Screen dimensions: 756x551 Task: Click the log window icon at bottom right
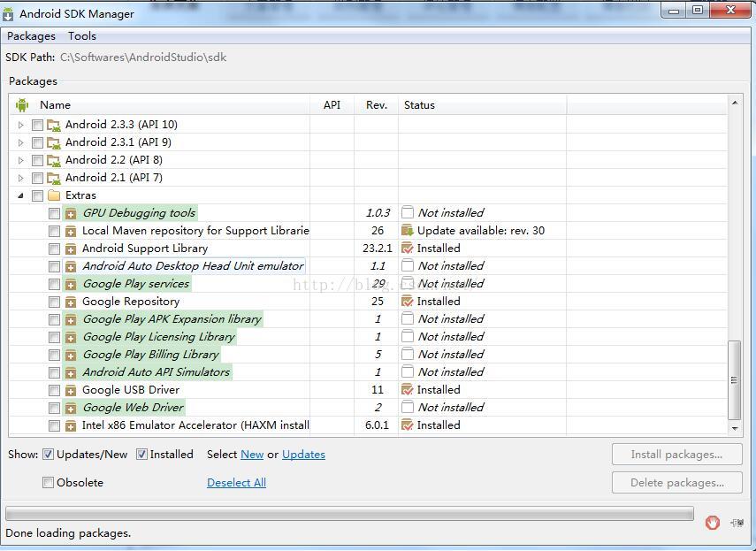click(737, 523)
